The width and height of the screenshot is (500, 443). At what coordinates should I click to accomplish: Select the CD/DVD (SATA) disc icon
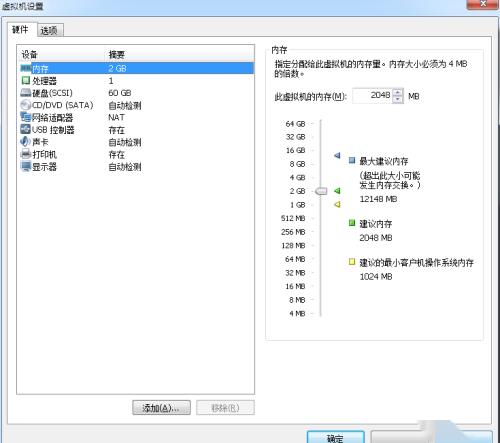26,105
